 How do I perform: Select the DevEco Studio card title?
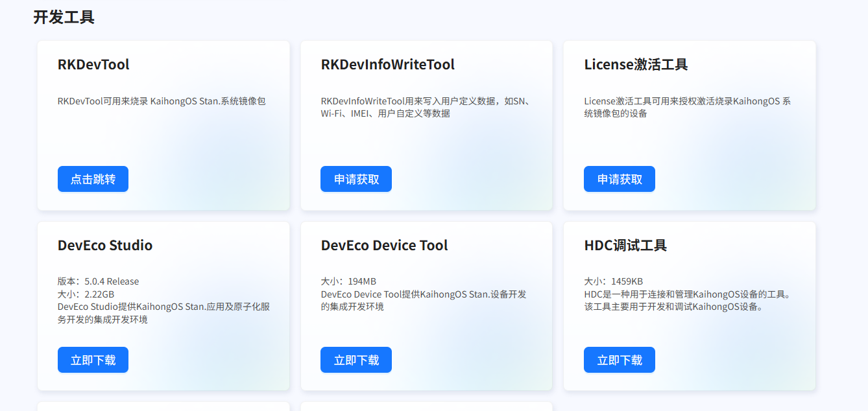point(105,246)
